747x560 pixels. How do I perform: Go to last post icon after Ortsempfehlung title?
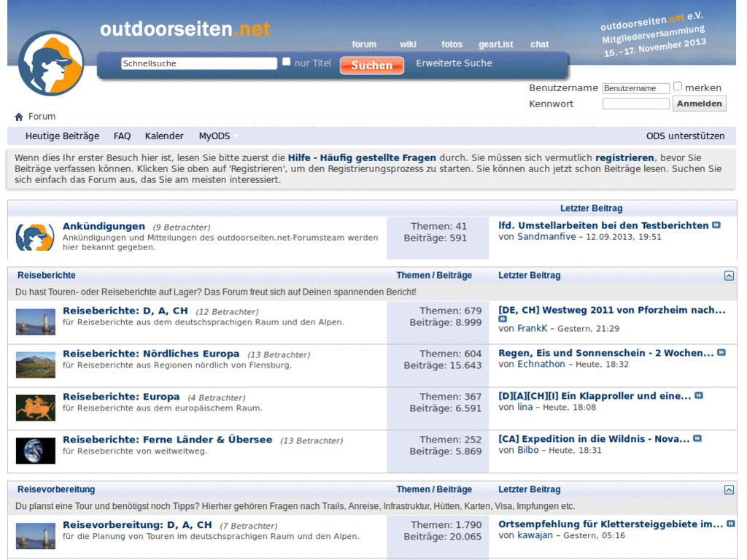click(x=731, y=524)
